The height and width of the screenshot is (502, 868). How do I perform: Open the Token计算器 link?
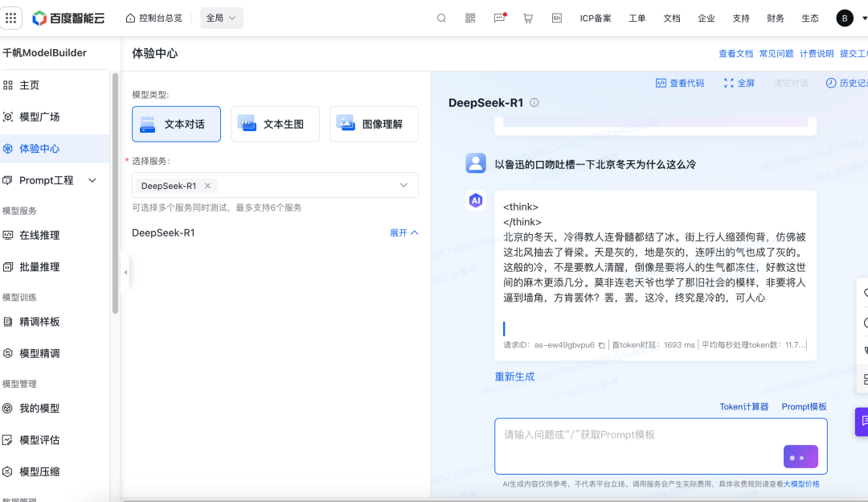(x=744, y=407)
